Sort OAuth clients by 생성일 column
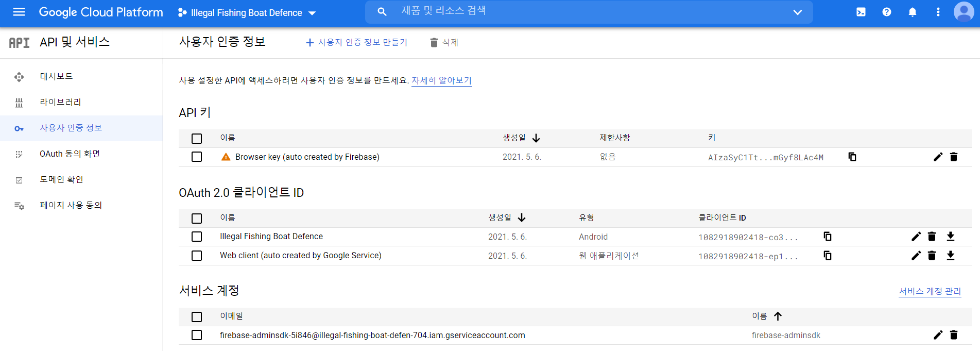 (x=507, y=218)
